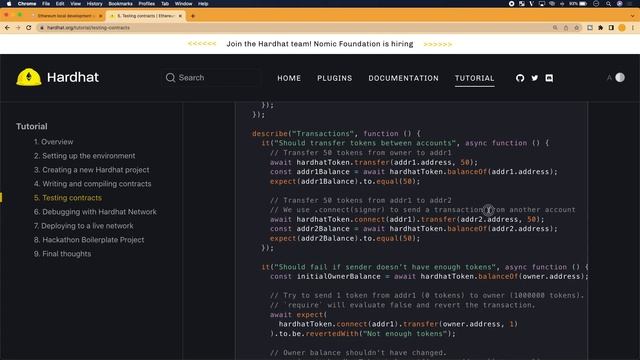Click the share icon in the address bar
This screenshot has width=640, height=360.
coord(566,28)
